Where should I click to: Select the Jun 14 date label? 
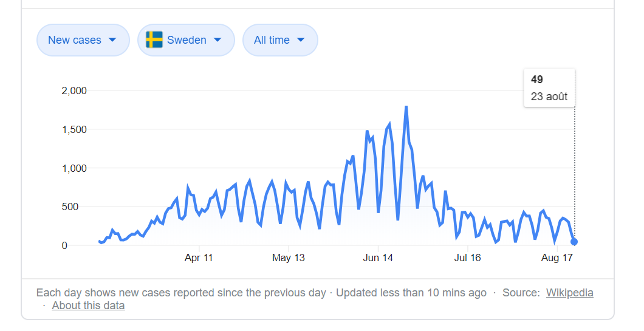click(x=378, y=258)
